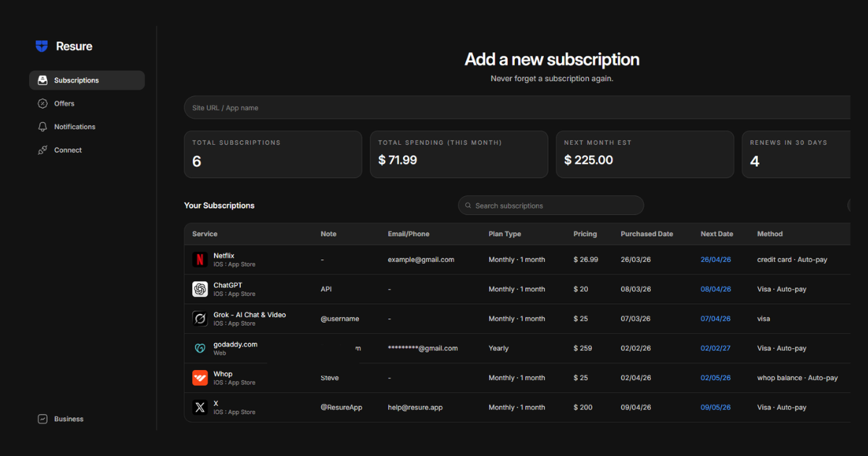Click the Connect plug icon
Screen dimensions: 868x456
43,150
